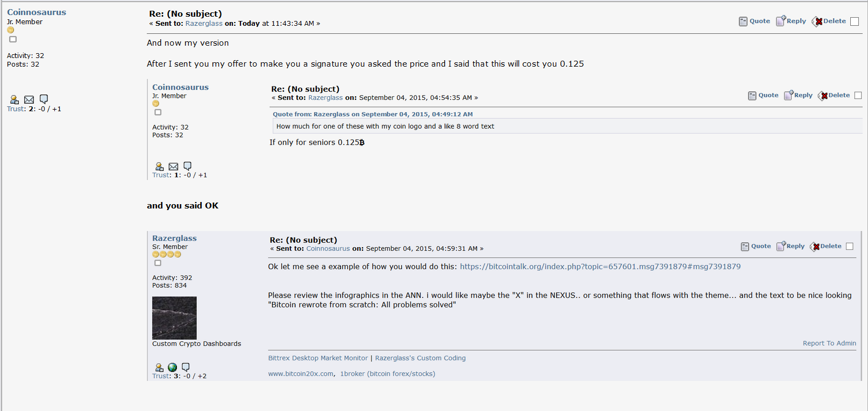Image resolution: width=868 pixels, height=411 pixels.
Task: Open Razerglass website via globe icon
Action: pos(172,367)
